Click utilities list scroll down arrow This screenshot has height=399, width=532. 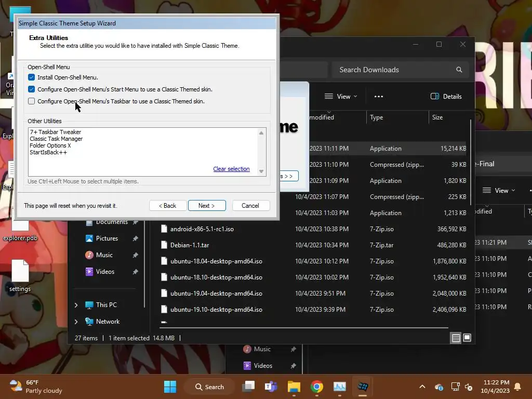pos(261,171)
